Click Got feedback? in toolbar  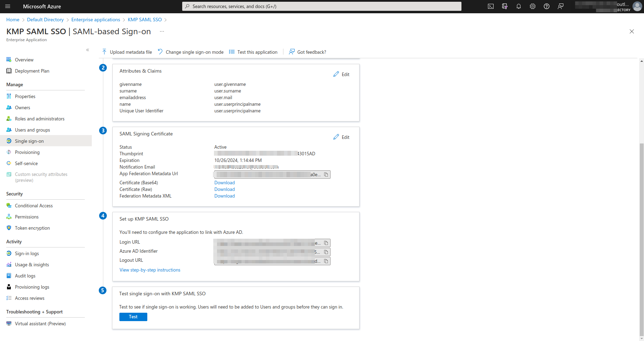(308, 52)
